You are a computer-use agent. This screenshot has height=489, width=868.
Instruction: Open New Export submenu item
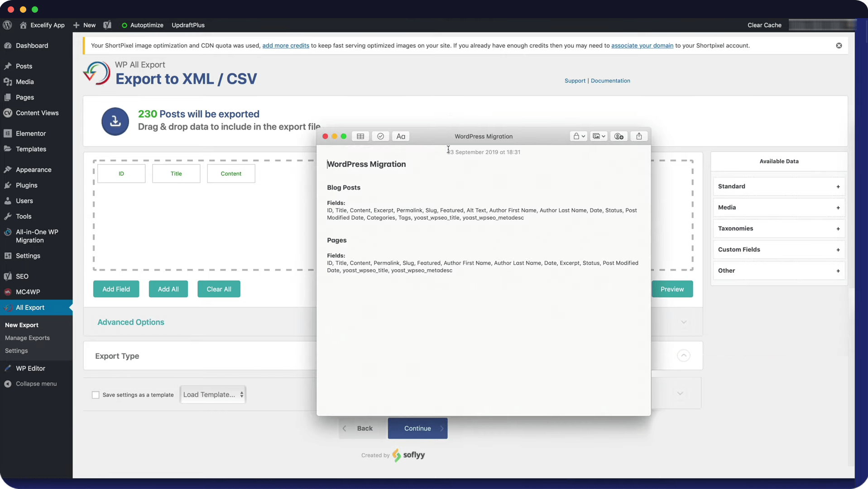pyautogui.click(x=22, y=325)
